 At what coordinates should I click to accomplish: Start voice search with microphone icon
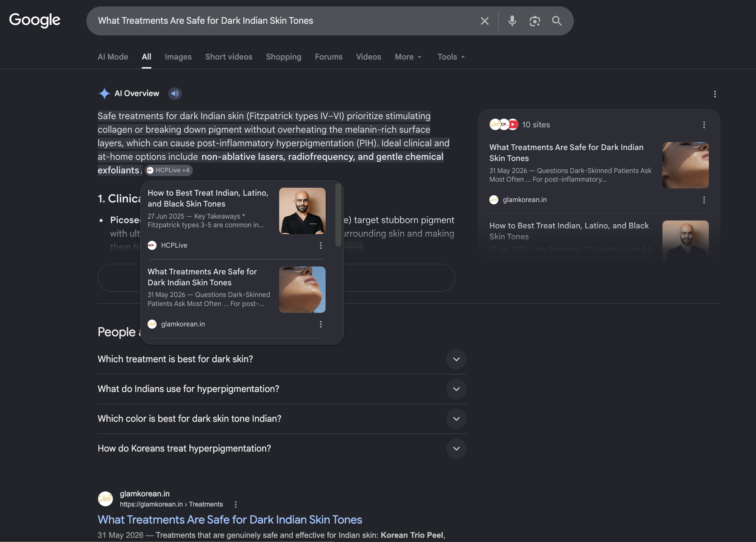[512, 21]
